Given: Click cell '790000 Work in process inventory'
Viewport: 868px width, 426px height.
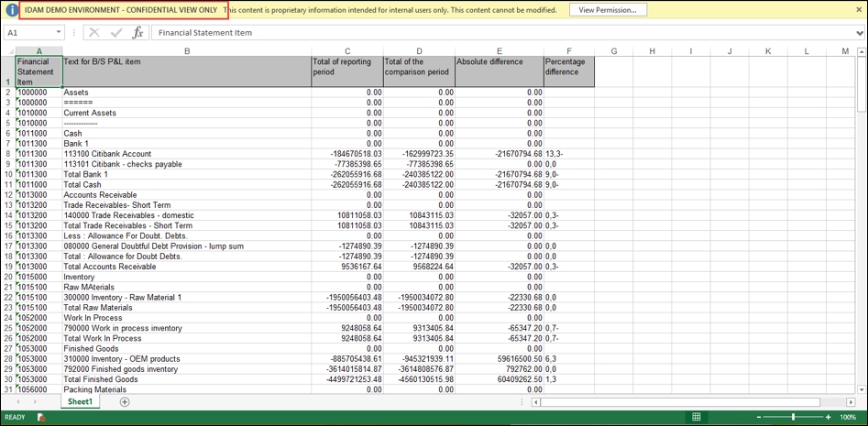Looking at the screenshot, I should click(x=187, y=328).
